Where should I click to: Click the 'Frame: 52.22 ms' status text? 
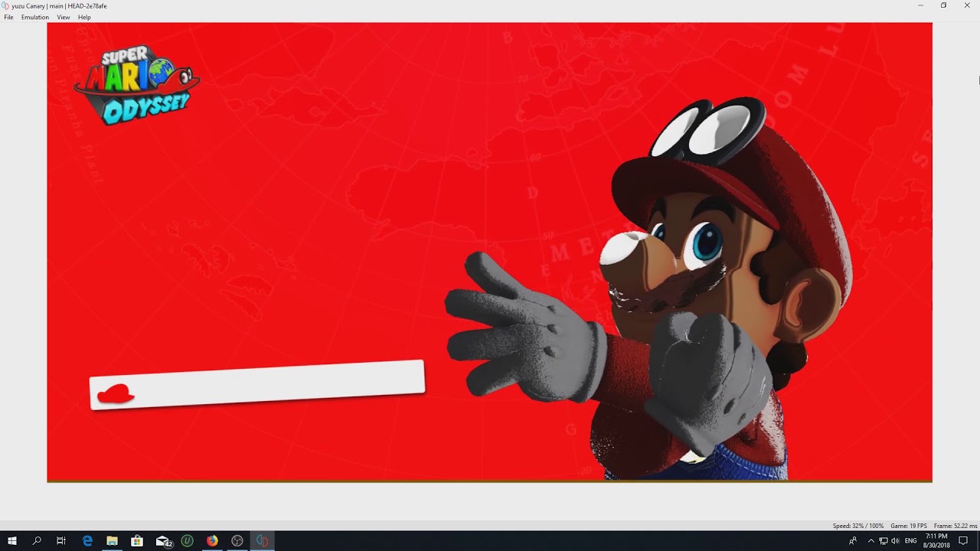point(955,526)
